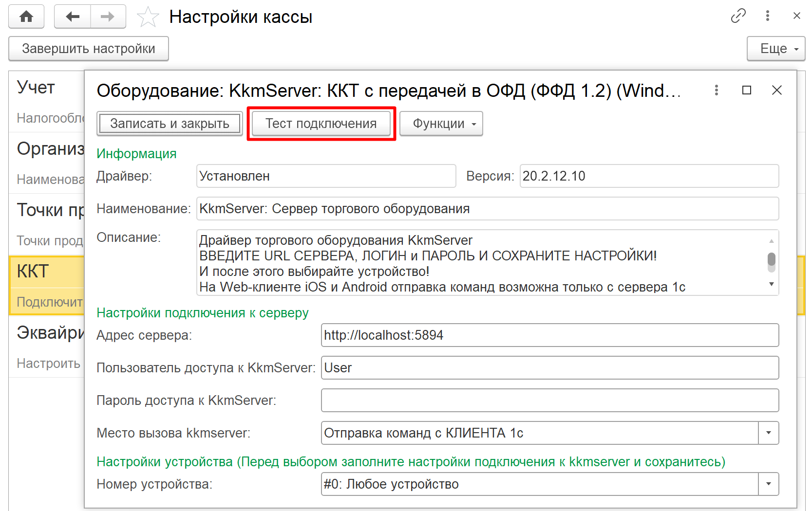The width and height of the screenshot is (812, 511).
Task: Click Настройки устройства section header
Action: pos(411,462)
